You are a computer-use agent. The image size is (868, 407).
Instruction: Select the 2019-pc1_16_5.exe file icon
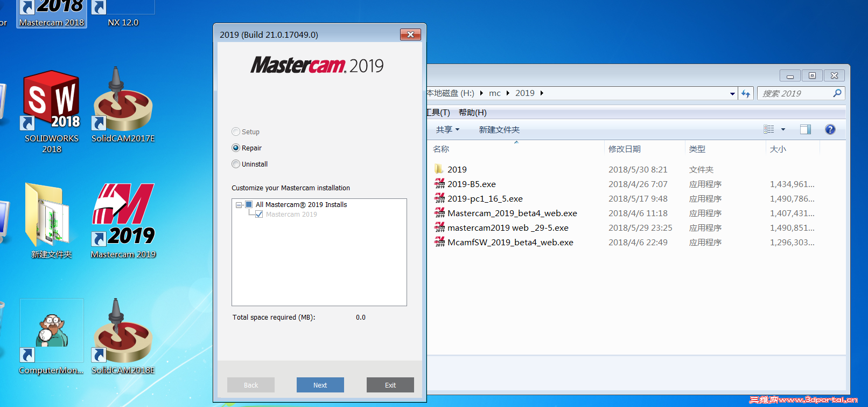(439, 198)
